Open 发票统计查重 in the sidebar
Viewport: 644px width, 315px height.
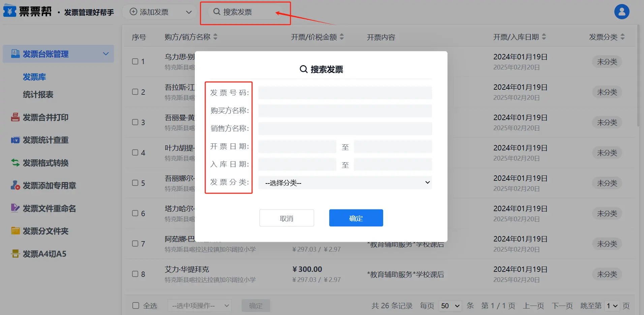[45, 140]
